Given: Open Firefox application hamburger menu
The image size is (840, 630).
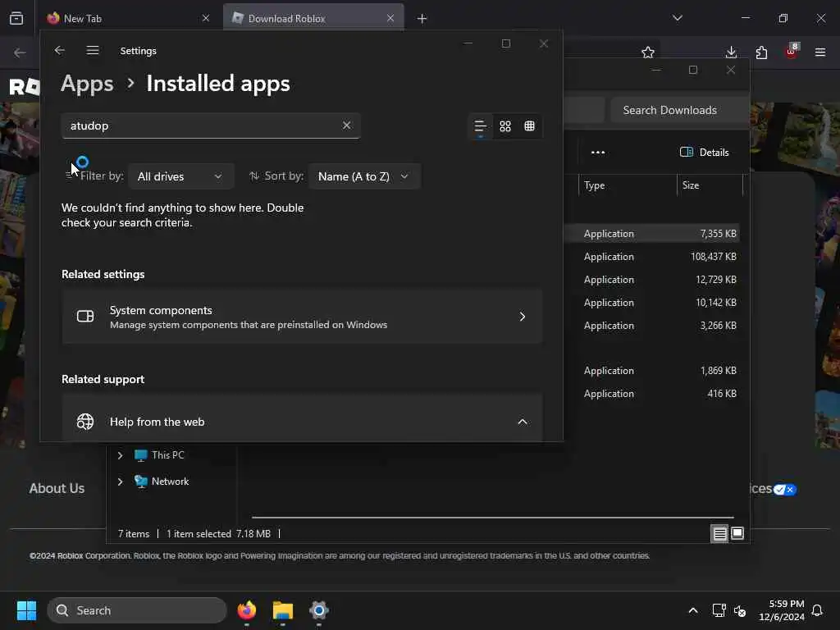Looking at the screenshot, I should click(820, 52).
